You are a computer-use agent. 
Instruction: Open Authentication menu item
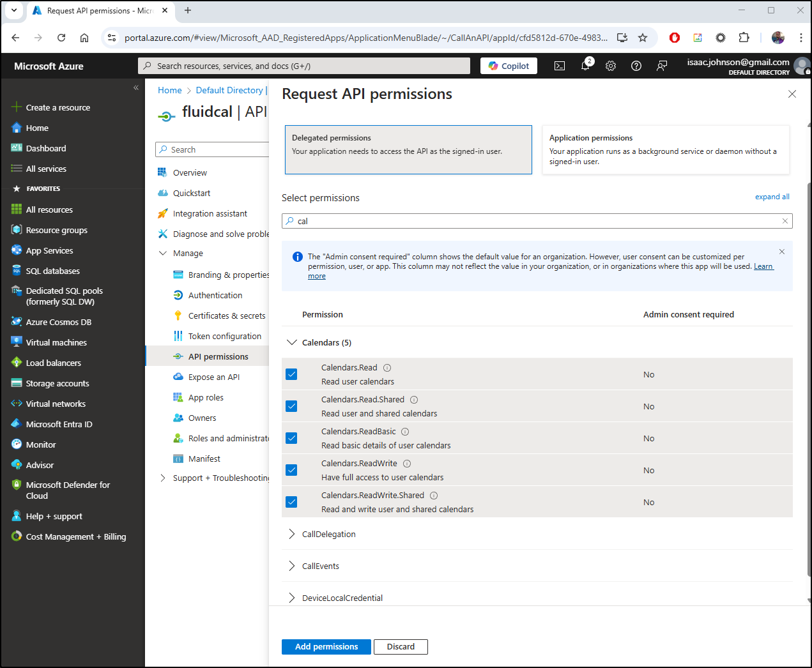(x=215, y=295)
